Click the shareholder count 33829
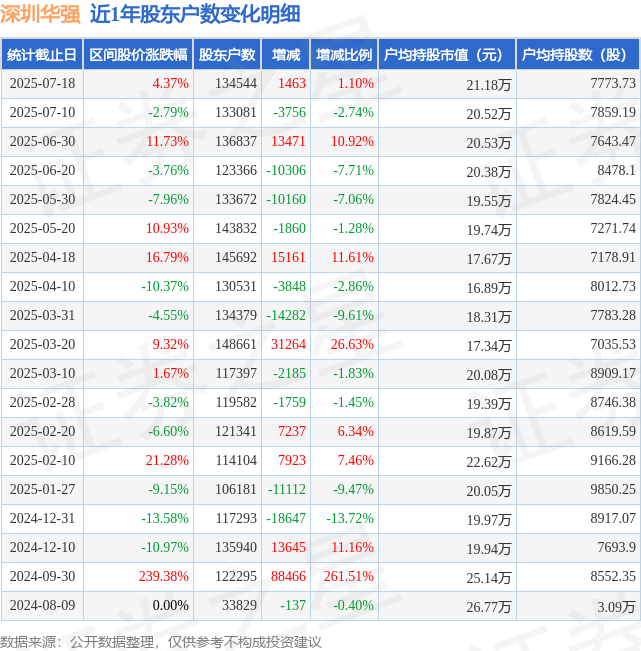Image resolution: width=641 pixels, height=651 pixels. (239, 605)
